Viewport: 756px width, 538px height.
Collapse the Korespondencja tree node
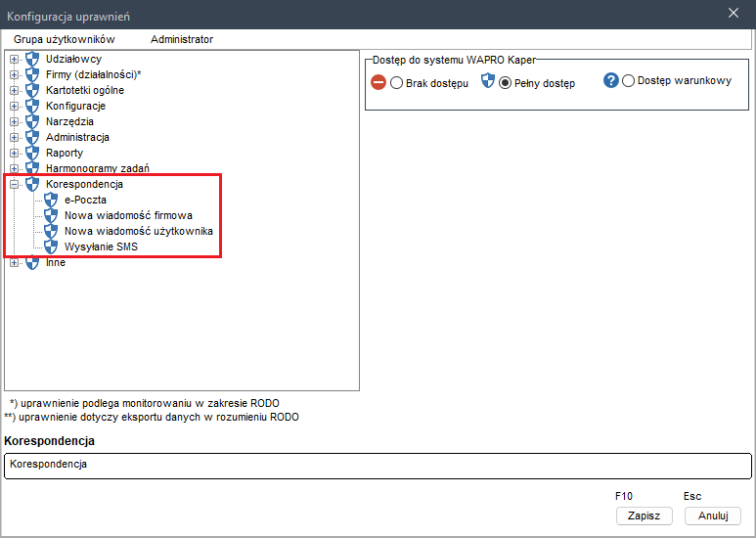click(15, 184)
